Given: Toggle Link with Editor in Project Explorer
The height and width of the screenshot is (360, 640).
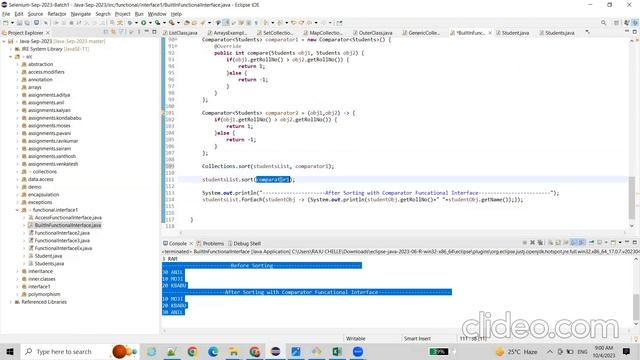Looking at the screenshot, I should [113, 32].
